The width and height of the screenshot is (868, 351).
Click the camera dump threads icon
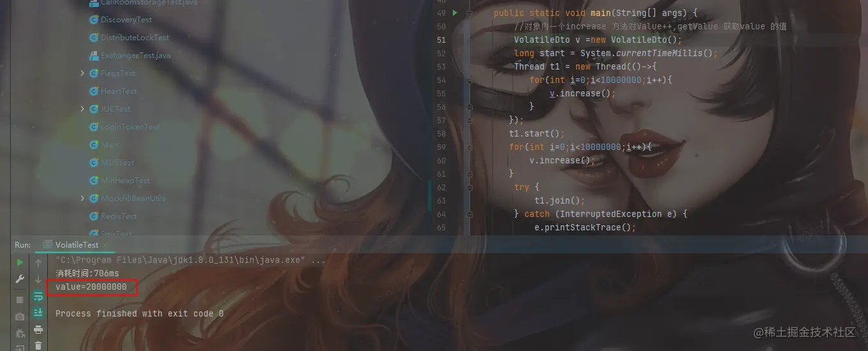[x=20, y=317]
